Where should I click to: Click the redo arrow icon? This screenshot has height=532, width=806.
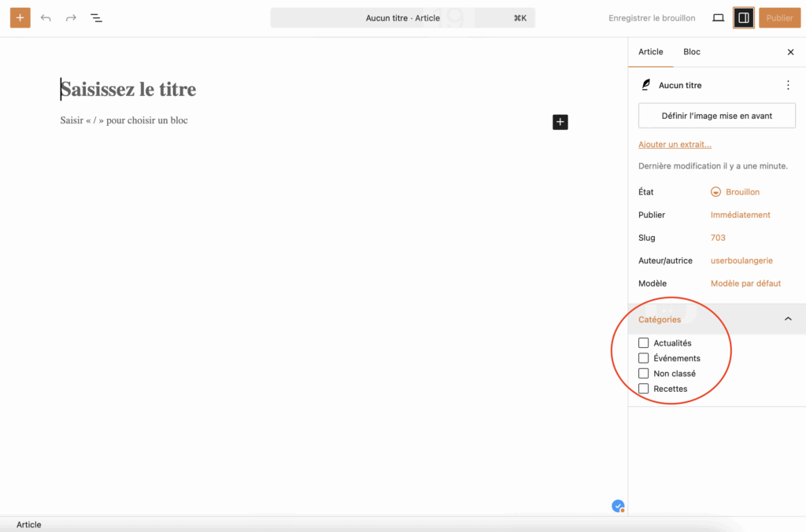[71, 17]
